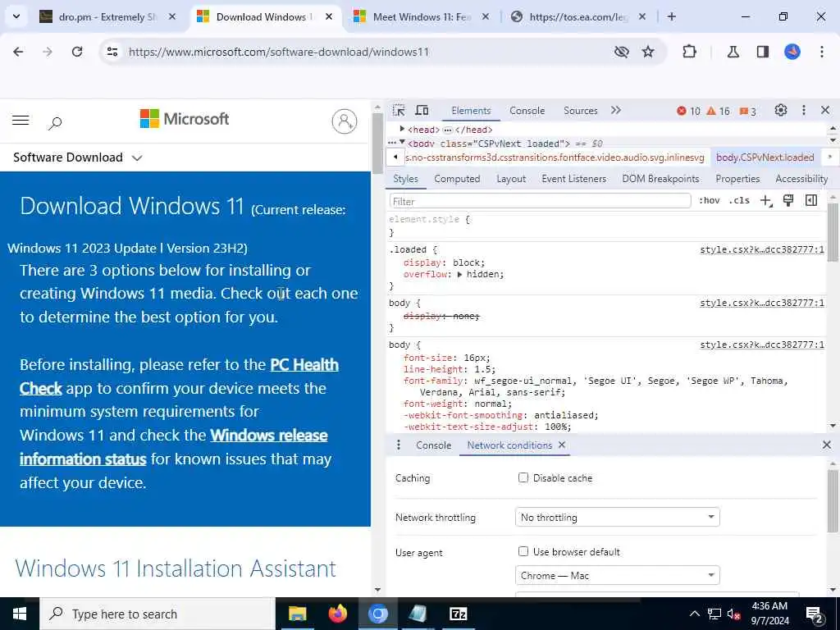
Task: Go back to previous page
Action: coord(18,52)
